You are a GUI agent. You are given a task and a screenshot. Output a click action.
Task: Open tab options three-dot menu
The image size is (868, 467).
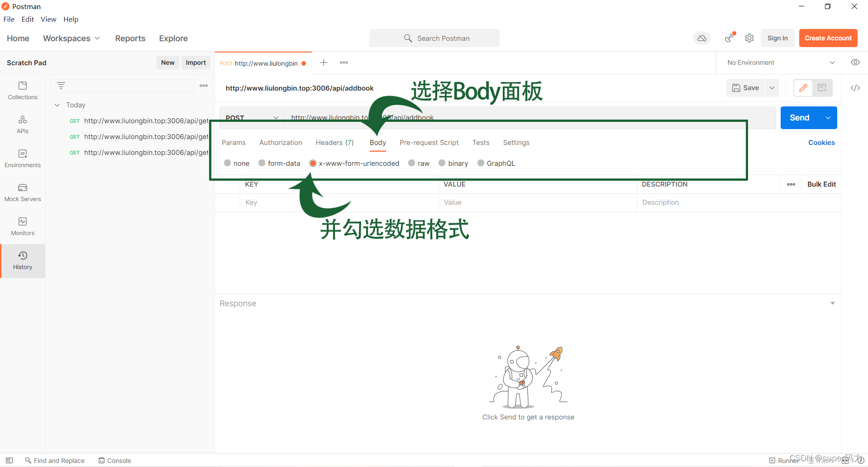[x=344, y=63]
